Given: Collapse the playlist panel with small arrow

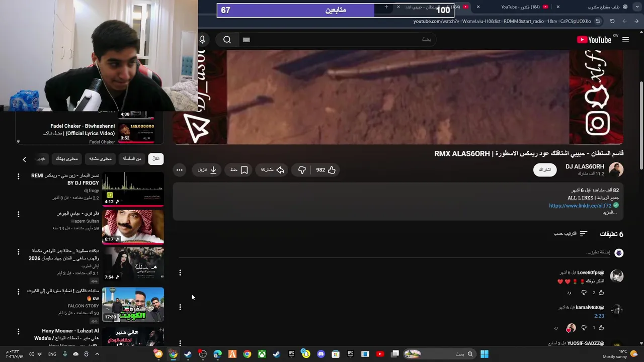Looking at the screenshot, I should click(18, 142).
